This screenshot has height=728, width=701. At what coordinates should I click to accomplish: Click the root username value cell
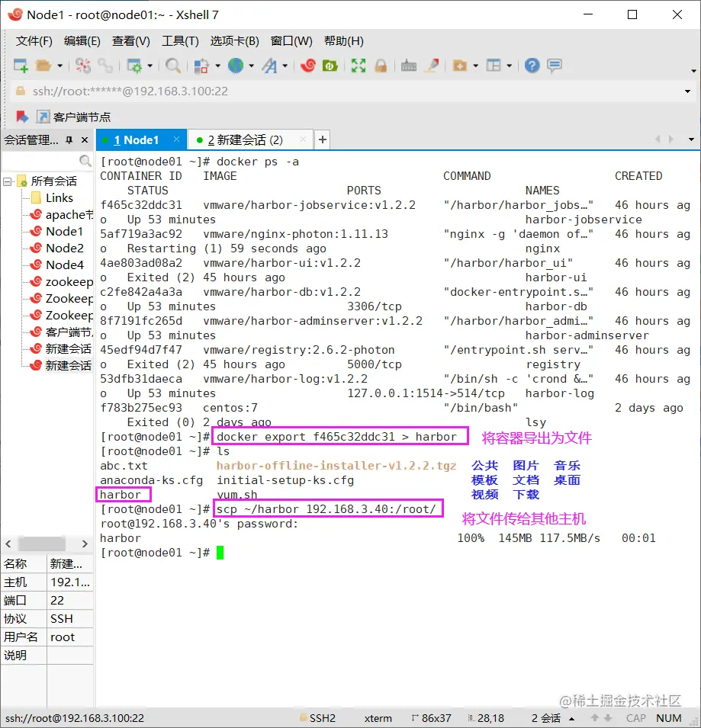point(70,637)
